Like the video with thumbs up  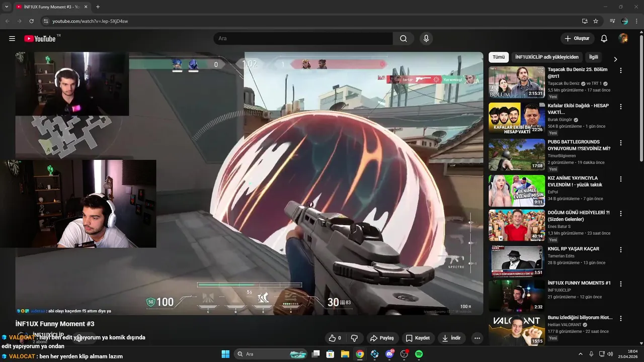pos(335,338)
